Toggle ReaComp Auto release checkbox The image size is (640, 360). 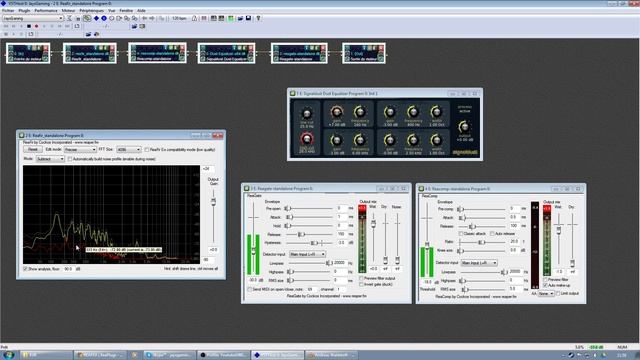(x=492, y=234)
